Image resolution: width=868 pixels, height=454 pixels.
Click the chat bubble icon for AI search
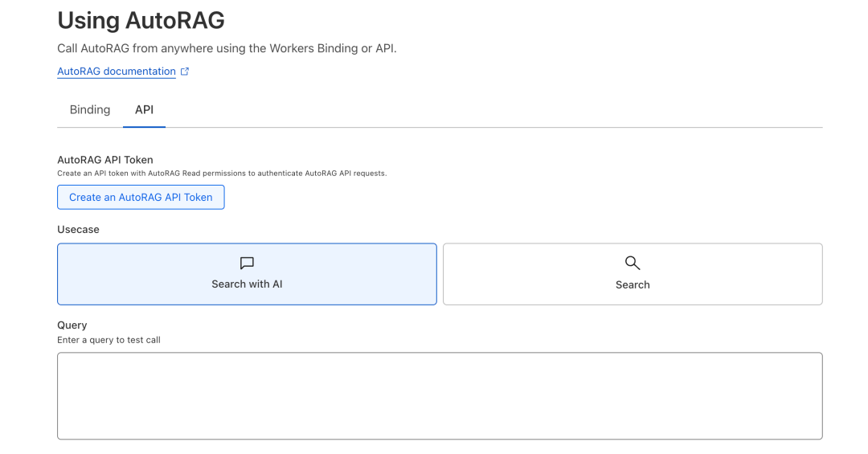[247, 263]
